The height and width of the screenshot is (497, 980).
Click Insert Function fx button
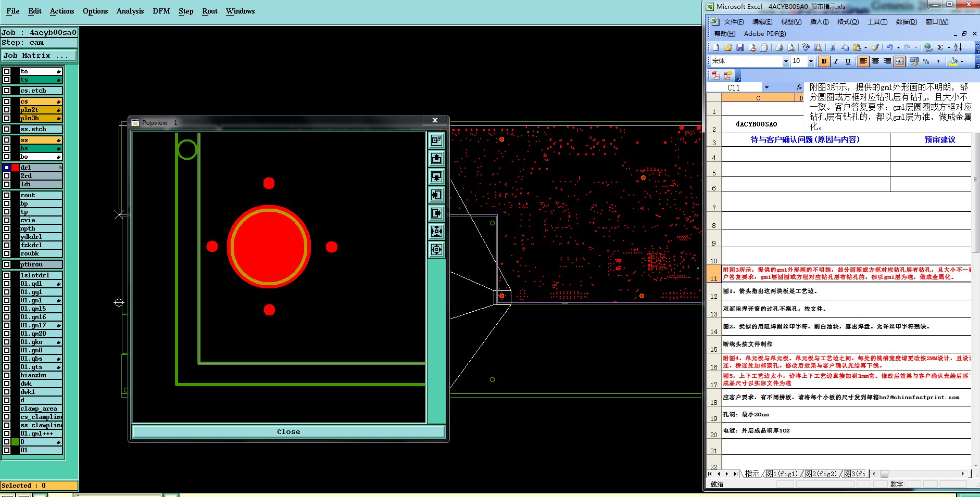(x=799, y=87)
